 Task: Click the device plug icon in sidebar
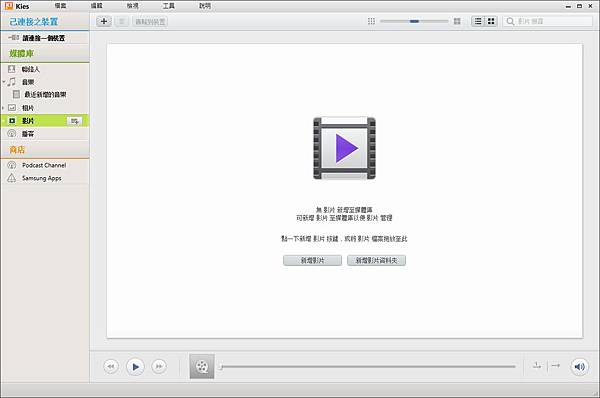tap(14, 38)
